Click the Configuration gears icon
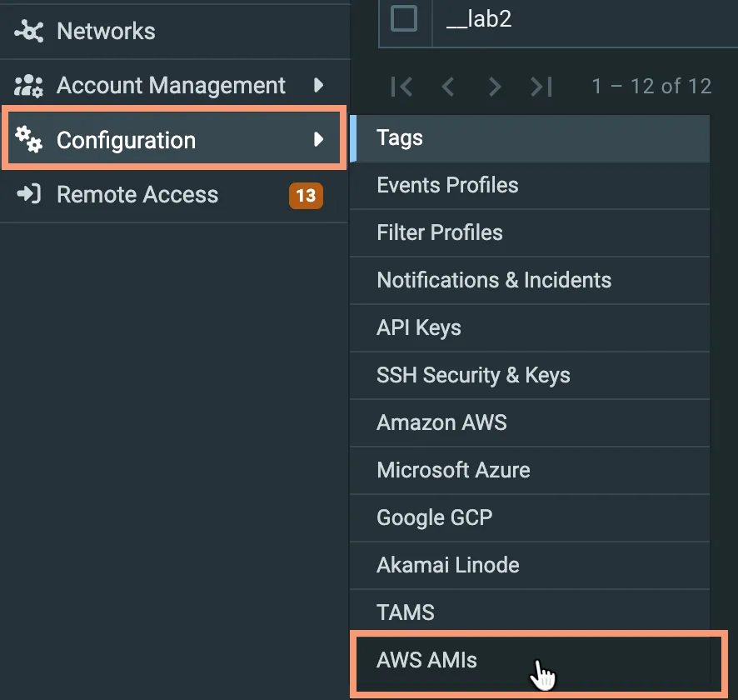This screenshot has height=700, width=738. coord(28,139)
